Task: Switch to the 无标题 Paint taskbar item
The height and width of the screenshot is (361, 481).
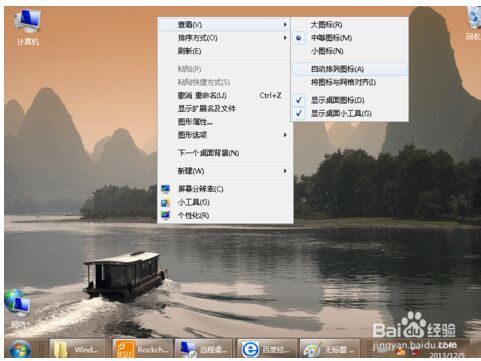Action: pyautogui.click(x=330, y=349)
